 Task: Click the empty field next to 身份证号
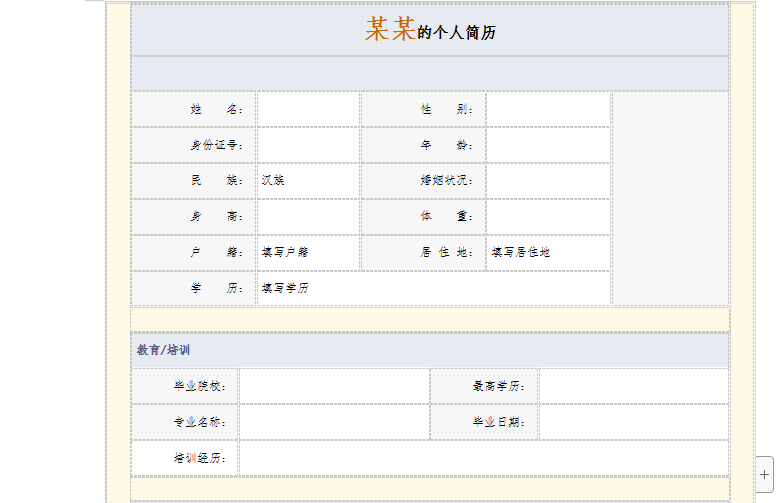[308, 145]
